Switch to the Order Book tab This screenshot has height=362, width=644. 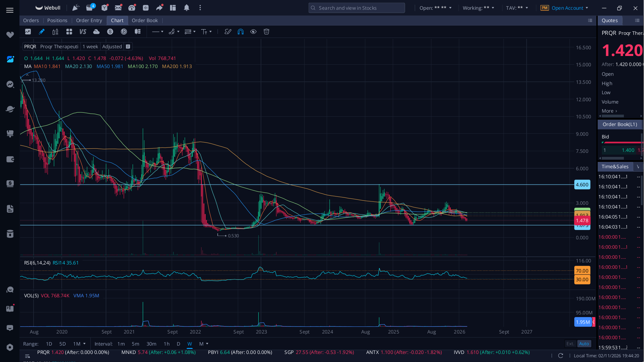[x=145, y=20]
